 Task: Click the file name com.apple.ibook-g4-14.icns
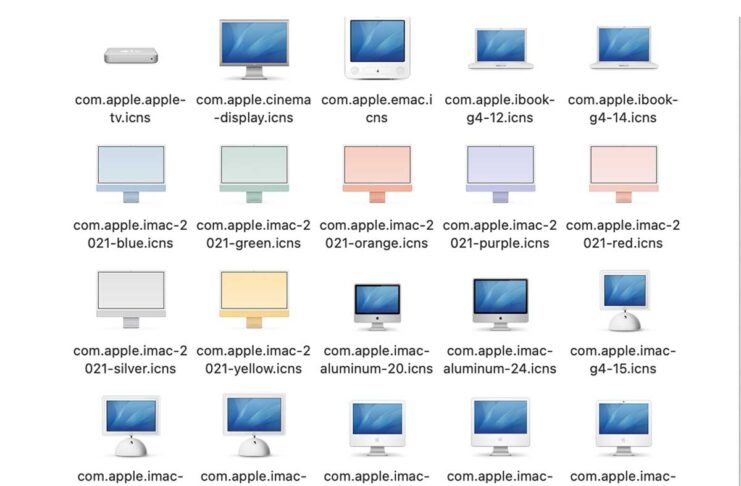[x=623, y=109]
